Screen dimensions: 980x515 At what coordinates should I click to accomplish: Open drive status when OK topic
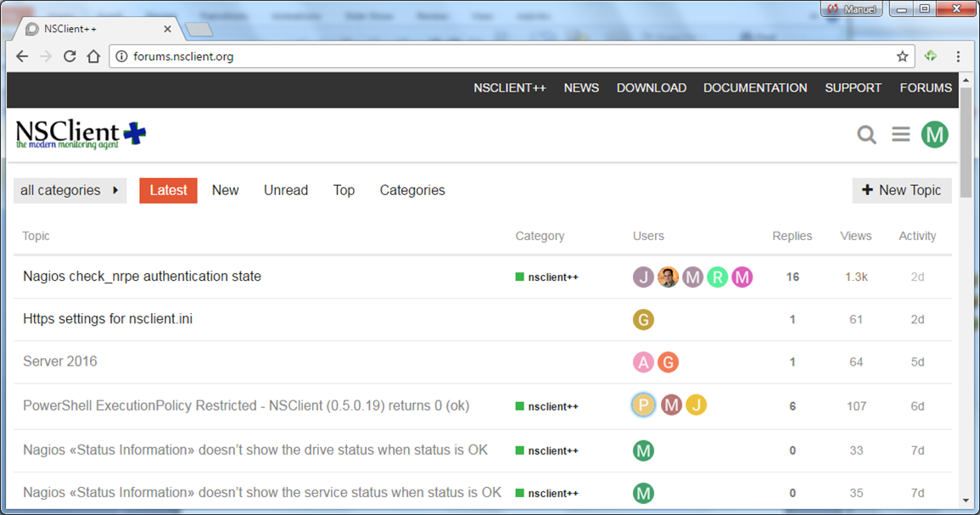[255, 450]
